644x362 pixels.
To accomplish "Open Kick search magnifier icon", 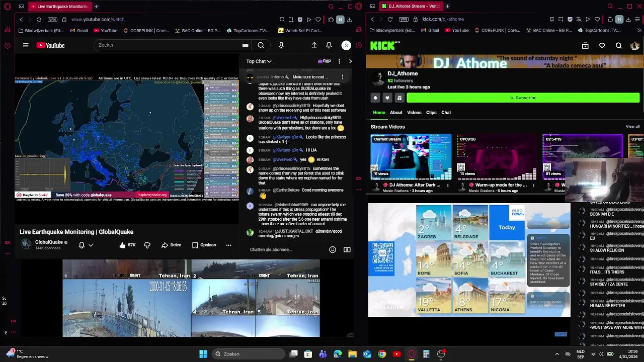I will pos(619,46).
